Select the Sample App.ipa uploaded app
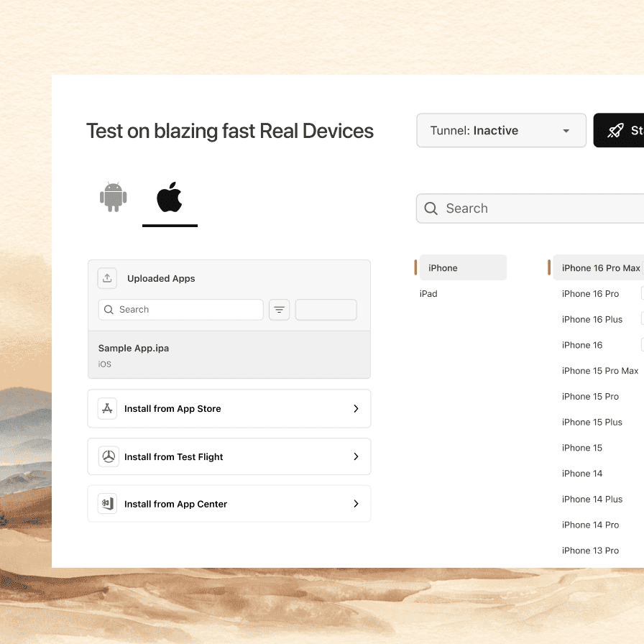This screenshot has height=644, width=644. 229,354
